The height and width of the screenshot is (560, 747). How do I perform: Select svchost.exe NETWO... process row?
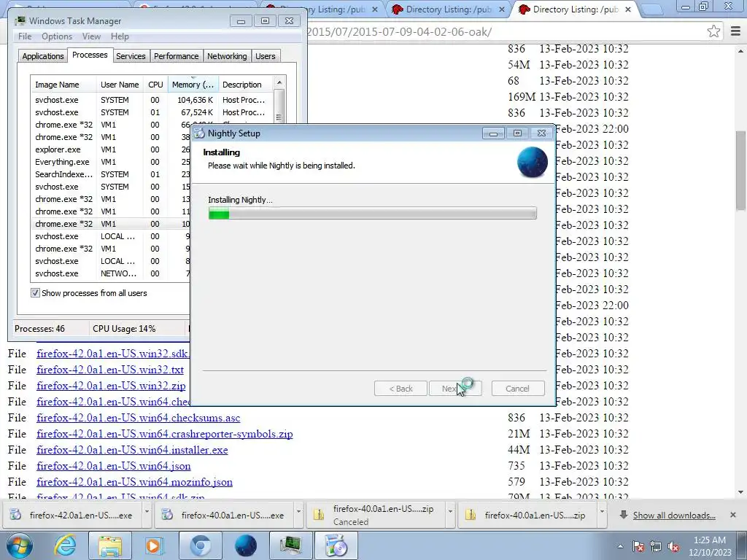pos(111,273)
